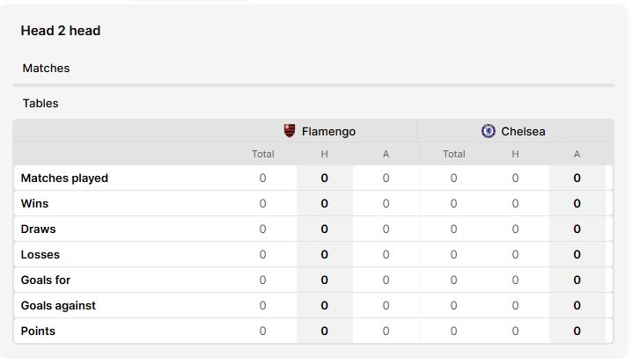Select the Points row label

click(38, 331)
